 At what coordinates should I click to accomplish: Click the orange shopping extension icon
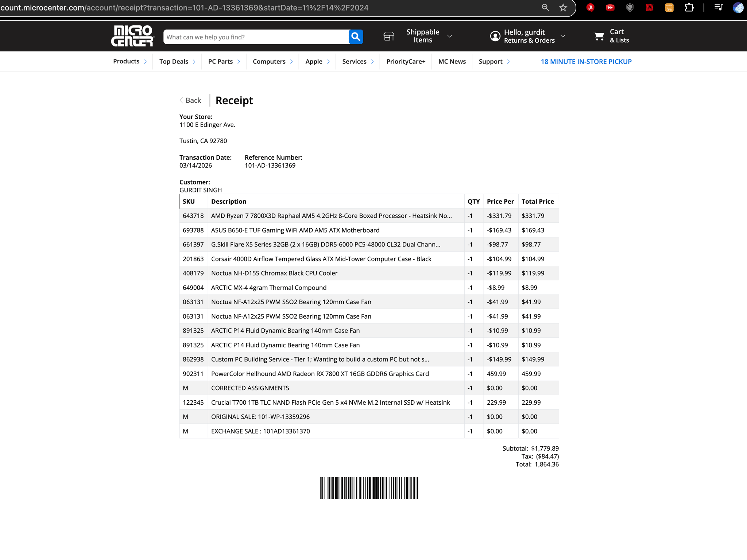pyautogui.click(x=669, y=8)
